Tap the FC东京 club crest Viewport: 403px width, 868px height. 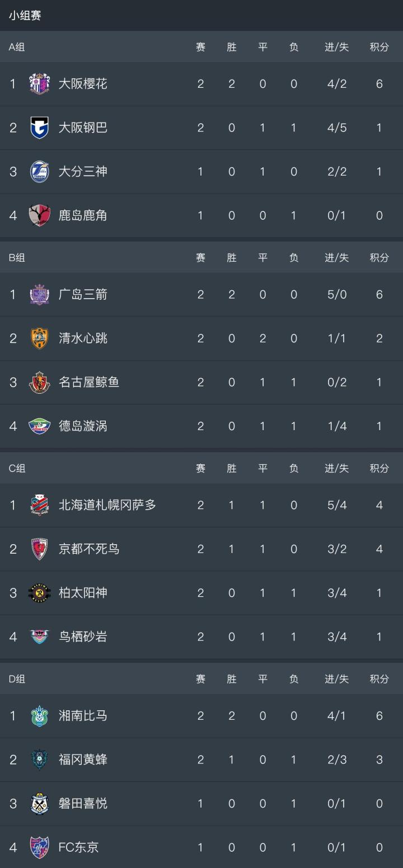[40, 847]
